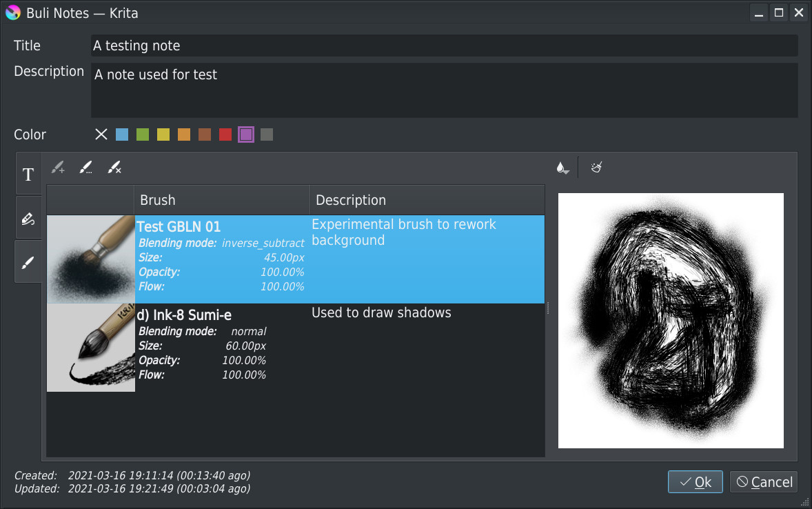Edit the selected brush comment
This screenshot has width=812, height=509.
[86, 168]
